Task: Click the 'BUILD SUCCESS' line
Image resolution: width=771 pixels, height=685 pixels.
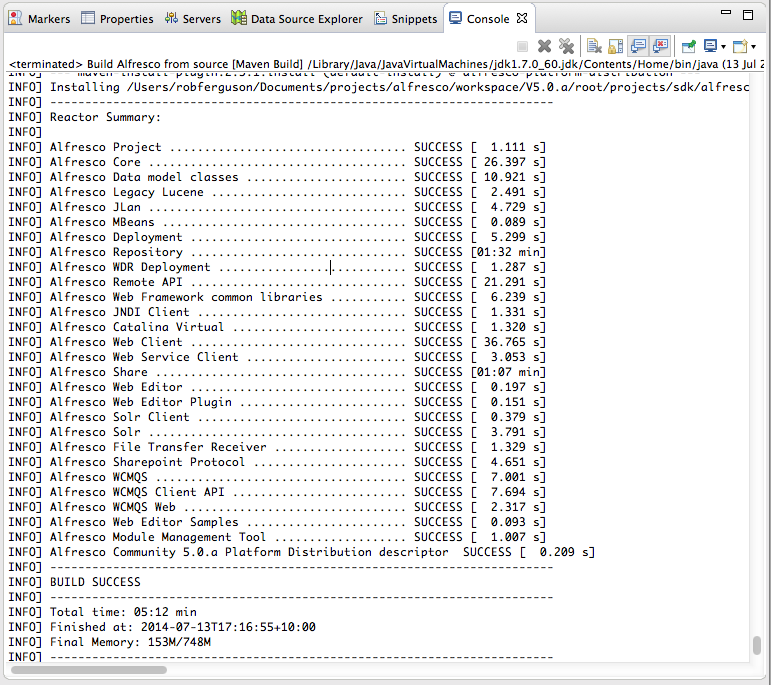Action: 75,582
